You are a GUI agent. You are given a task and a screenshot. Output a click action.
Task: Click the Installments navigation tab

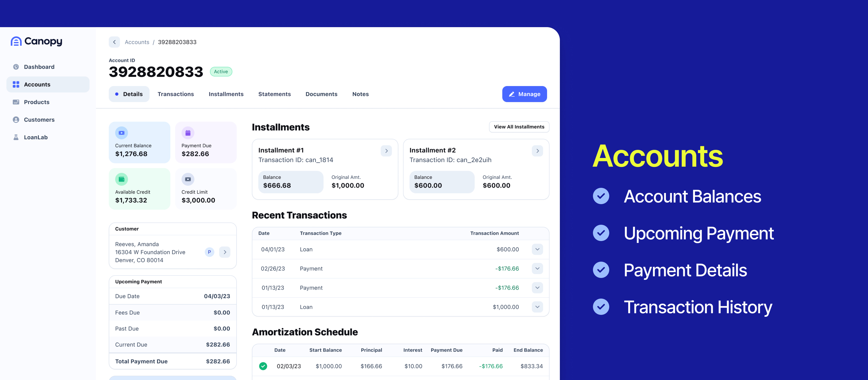pos(225,94)
